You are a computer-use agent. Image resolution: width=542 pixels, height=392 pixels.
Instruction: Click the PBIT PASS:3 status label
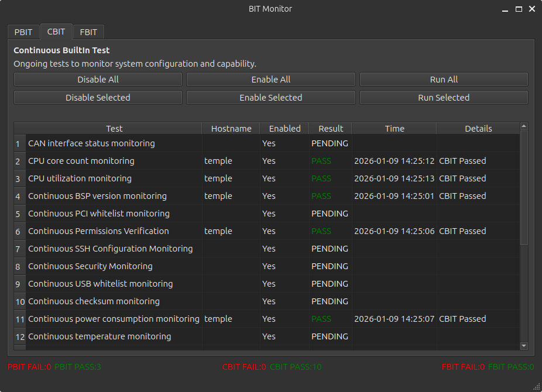tap(78, 366)
